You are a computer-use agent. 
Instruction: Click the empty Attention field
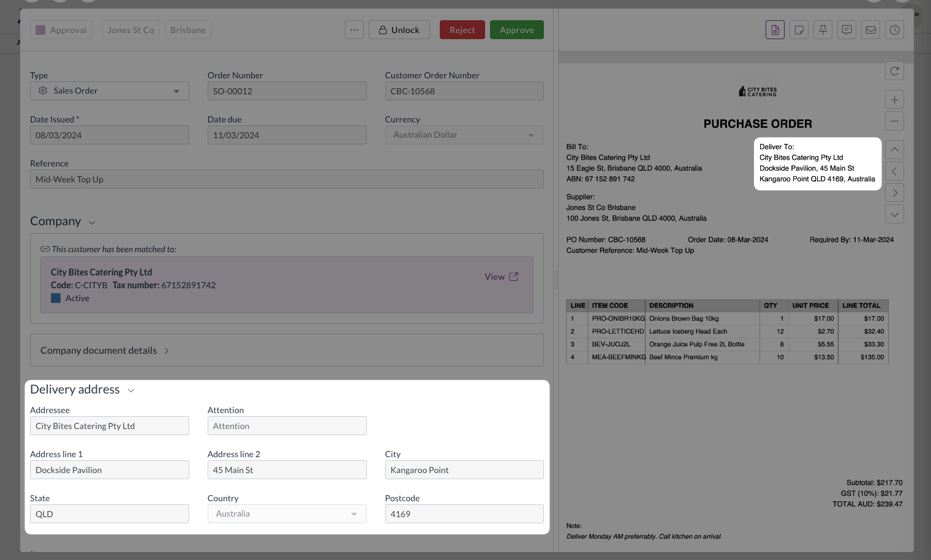pyautogui.click(x=287, y=425)
